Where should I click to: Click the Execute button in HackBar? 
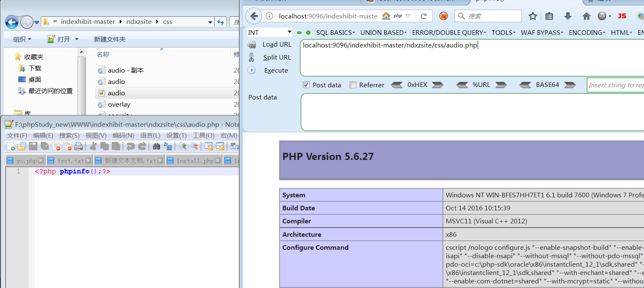[x=276, y=70]
